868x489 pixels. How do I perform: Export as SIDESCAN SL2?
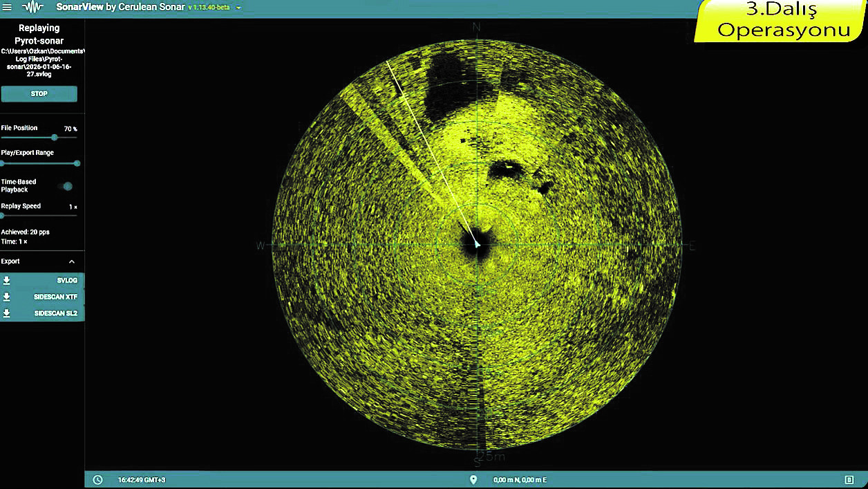pos(55,313)
